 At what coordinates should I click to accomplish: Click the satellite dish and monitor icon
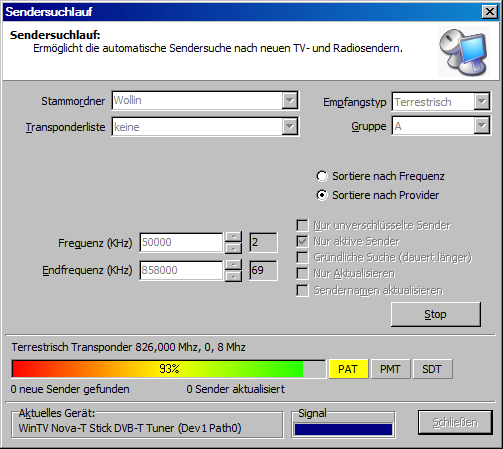[x=464, y=52]
